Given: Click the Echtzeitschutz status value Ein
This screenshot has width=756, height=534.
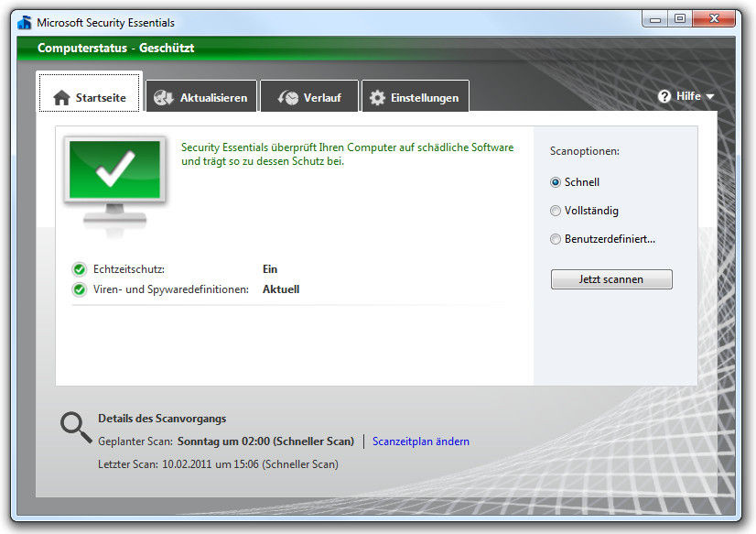Looking at the screenshot, I should [x=270, y=269].
